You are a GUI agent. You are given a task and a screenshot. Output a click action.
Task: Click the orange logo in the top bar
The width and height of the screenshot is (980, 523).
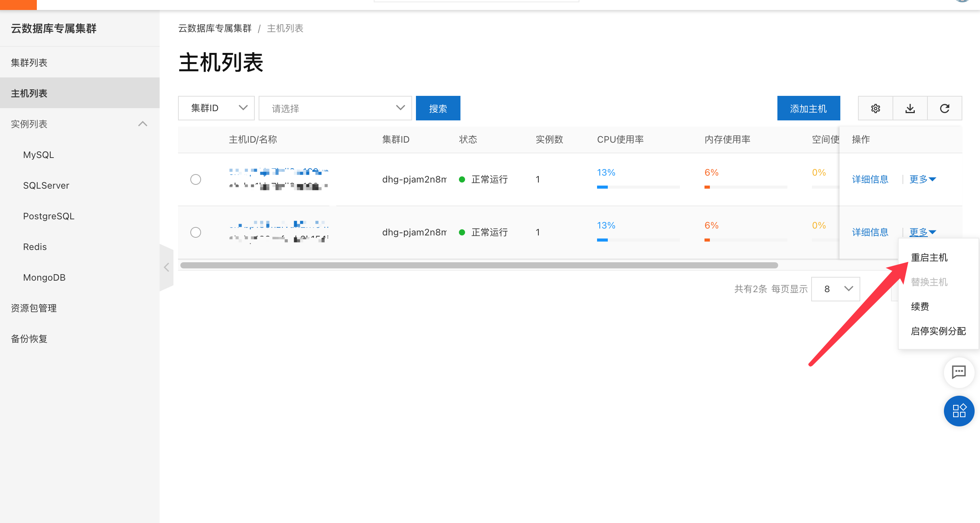click(x=18, y=4)
